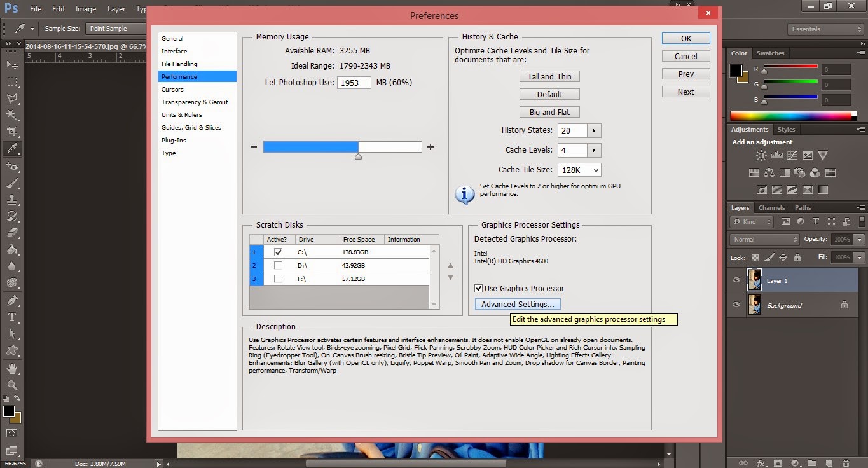Add a Curves adjustment
The width and height of the screenshot is (868, 468).
[792, 155]
